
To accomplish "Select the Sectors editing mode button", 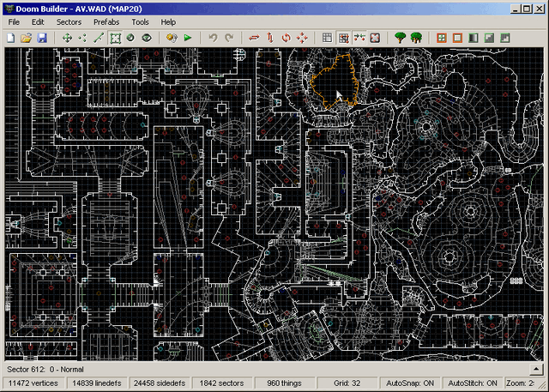I will (115, 38).
